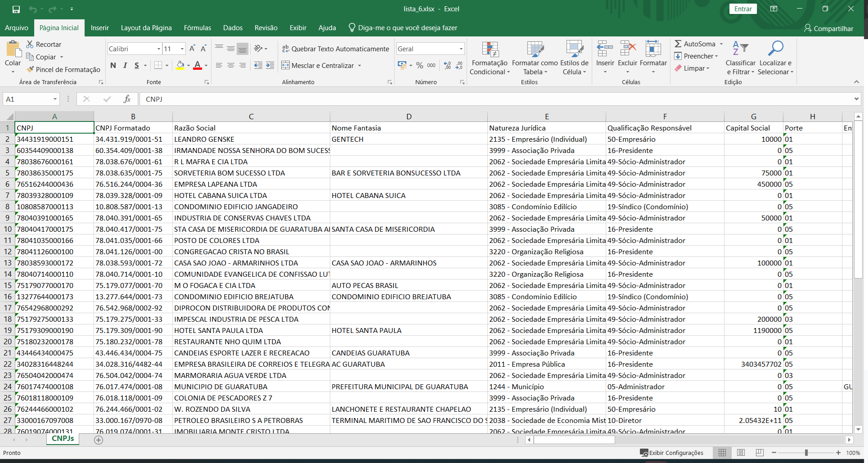Toggle Quebrar Texto Automaticamente
This screenshot has height=463, width=868.
335,49
